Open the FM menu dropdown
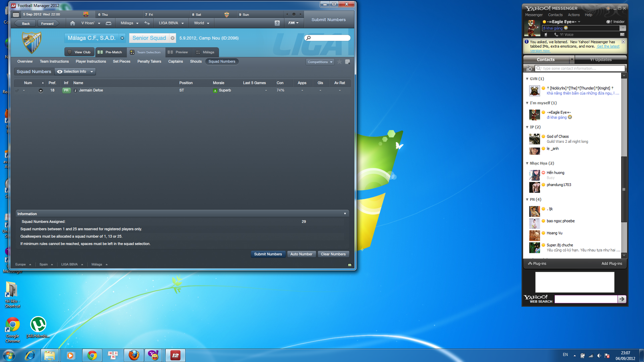This screenshot has width=644, height=362. click(x=293, y=23)
